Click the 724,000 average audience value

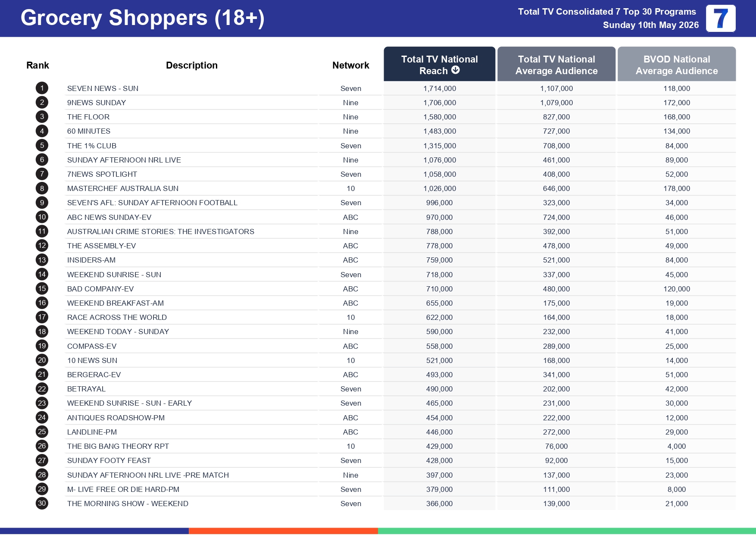pyautogui.click(x=556, y=217)
